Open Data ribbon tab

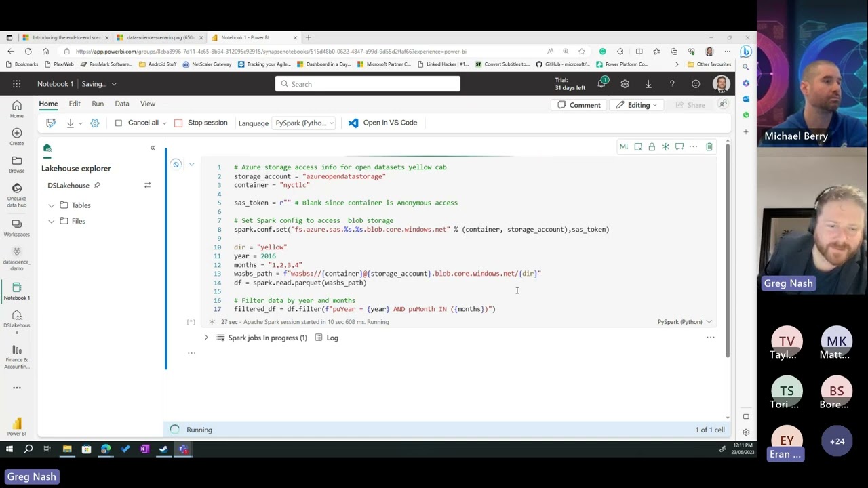pyautogui.click(x=122, y=104)
